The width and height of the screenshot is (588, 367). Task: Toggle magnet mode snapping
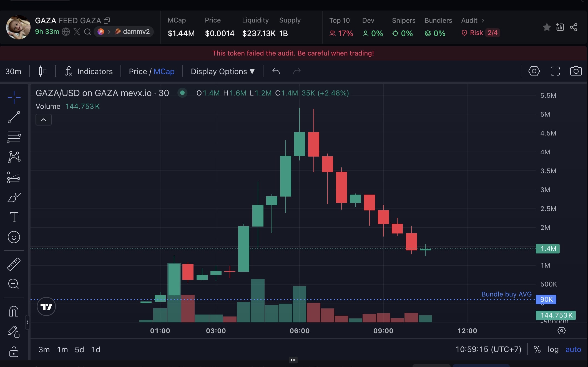point(14,311)
